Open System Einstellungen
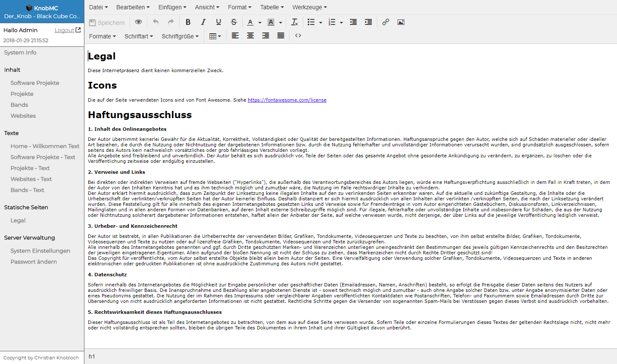The image size is (617, 364). pos(41,251)
